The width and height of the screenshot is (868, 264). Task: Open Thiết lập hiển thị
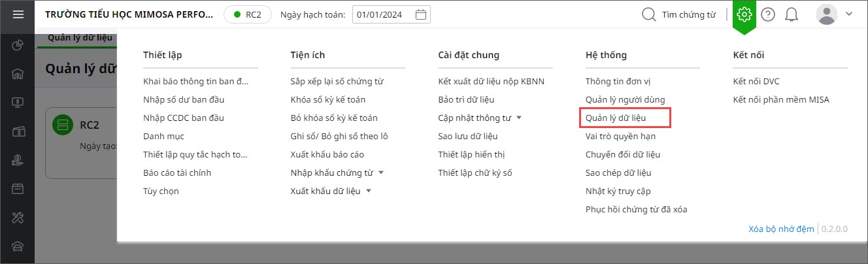471,155
